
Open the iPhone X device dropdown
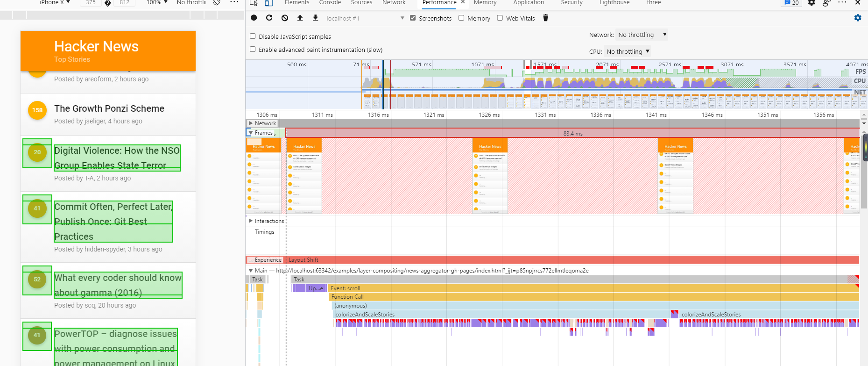click(54, 3)
